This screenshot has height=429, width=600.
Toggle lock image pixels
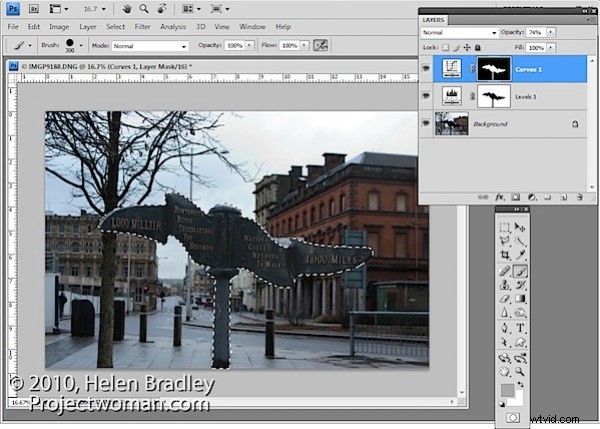pos(456,48)
